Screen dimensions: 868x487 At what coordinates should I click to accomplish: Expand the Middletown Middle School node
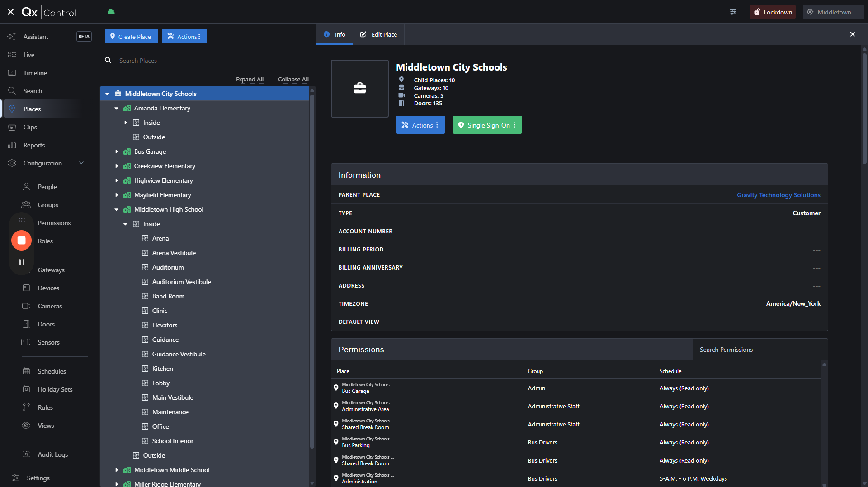(x=117, y=470)
